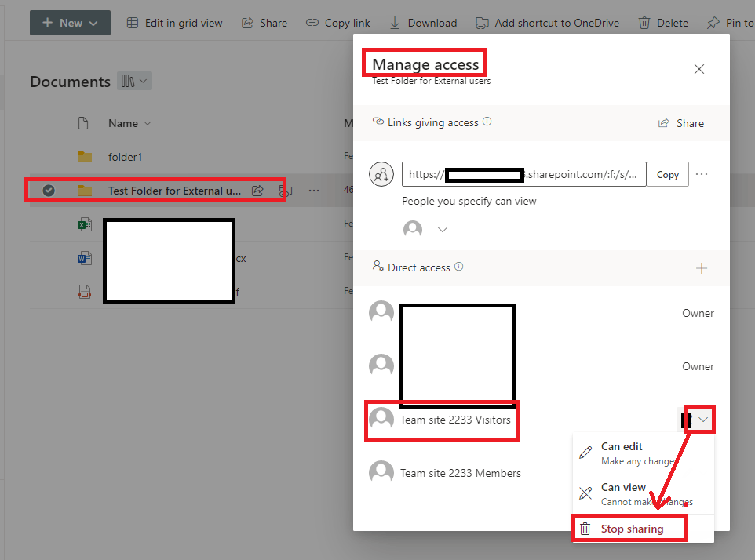This screenshot has width=755, height=560.
Task: Select Stop sharing option
Action: [x=644, y=529]
